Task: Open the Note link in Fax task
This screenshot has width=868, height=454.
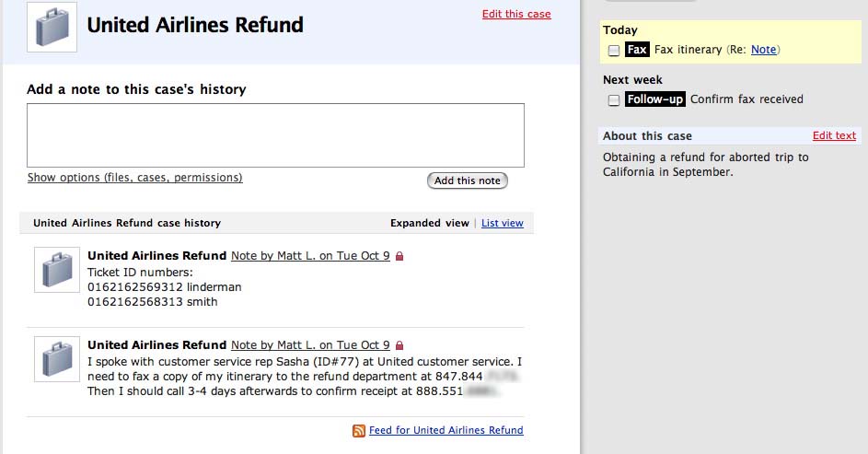Action: pos(763,50)
